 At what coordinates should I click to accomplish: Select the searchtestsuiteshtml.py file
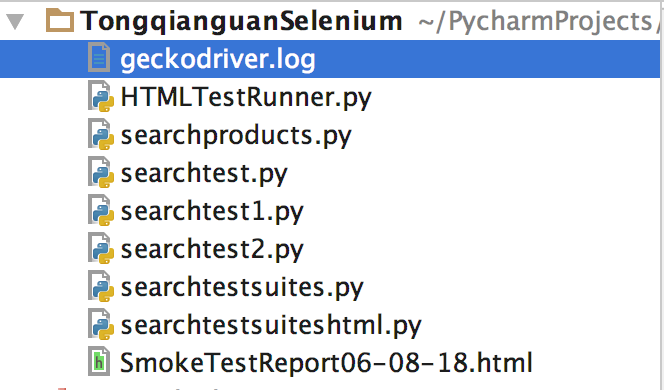tap(271, 326)
